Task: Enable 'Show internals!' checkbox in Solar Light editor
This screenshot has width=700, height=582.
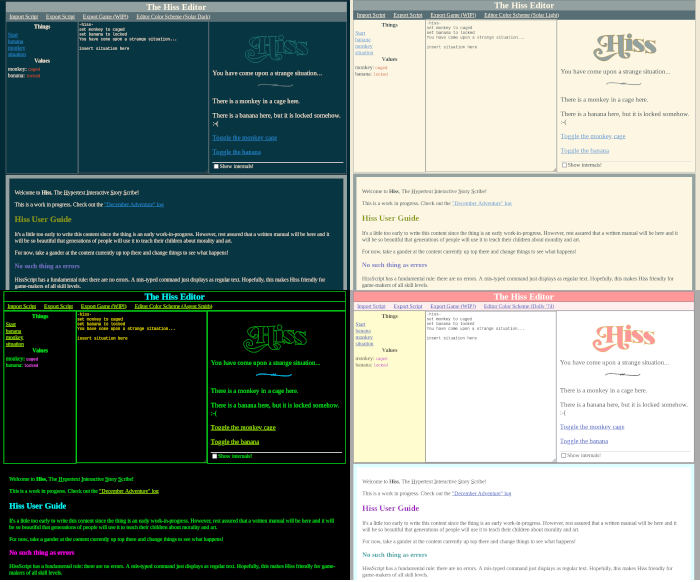Action: pos(564,165)
